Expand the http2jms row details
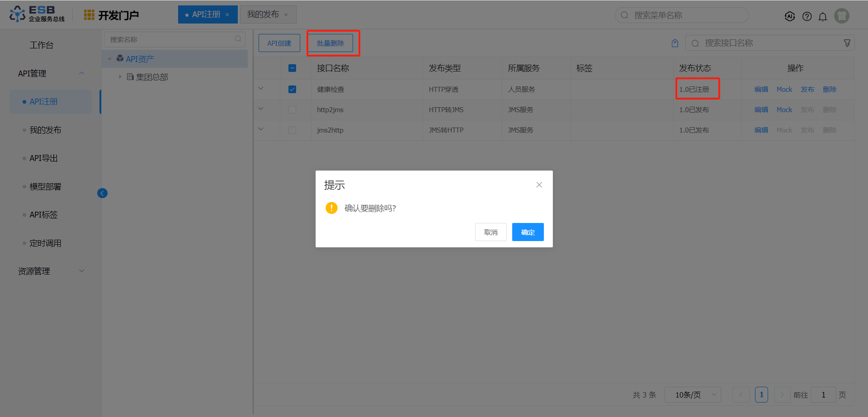 (261, 109)
